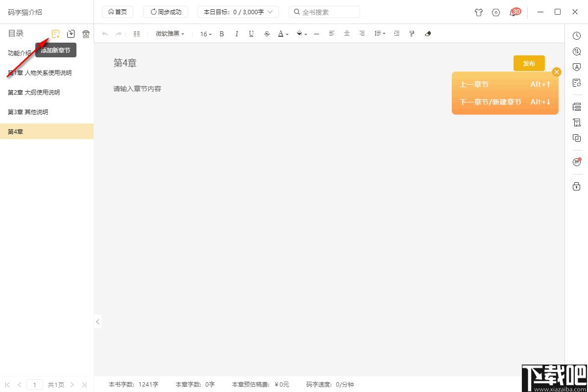Image resolution: width=588 pixels, height=392 pixels.
Task: Align text to the left
Action: click(x=332, y=34)
